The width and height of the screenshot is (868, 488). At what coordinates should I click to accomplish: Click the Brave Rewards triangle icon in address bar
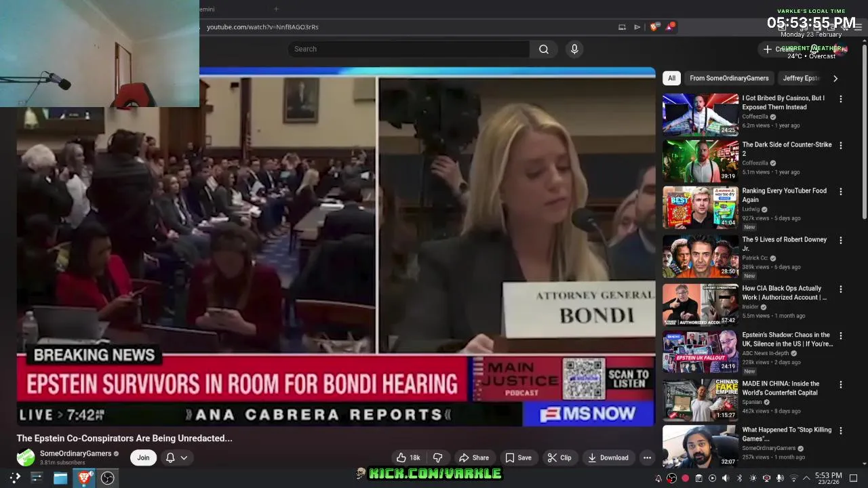[670, 26]
